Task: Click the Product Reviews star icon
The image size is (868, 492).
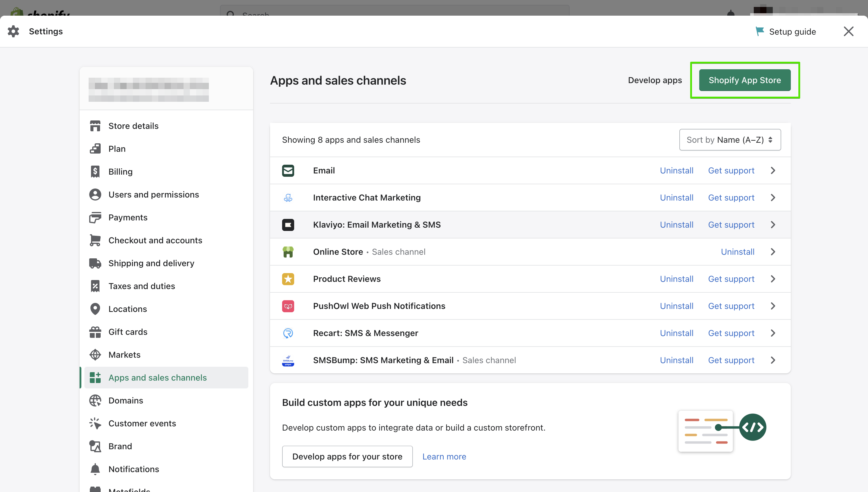Action: tap(288, 279)
